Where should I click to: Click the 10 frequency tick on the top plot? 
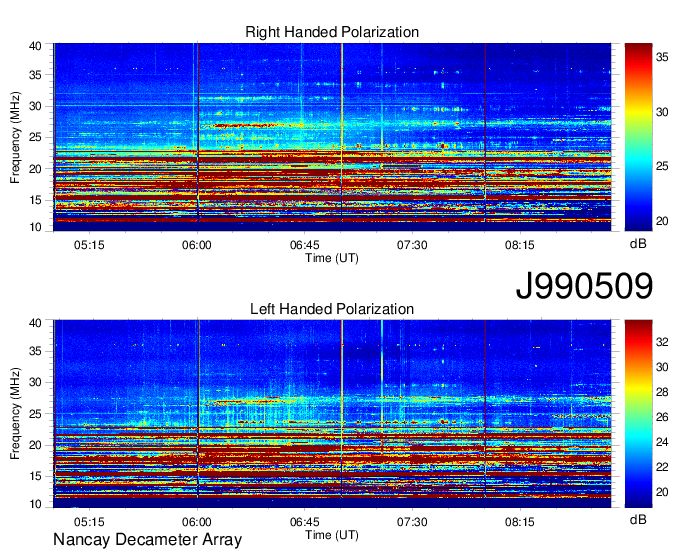pos(35,227)
